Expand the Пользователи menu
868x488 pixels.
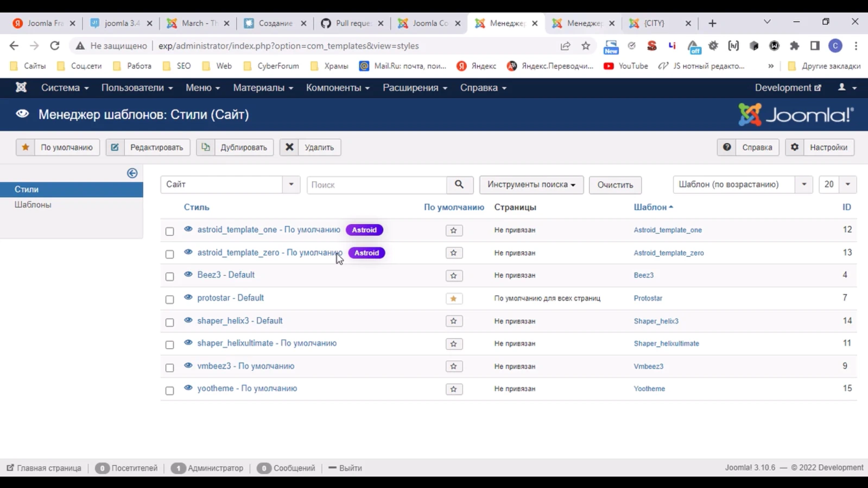coord(137,87)
